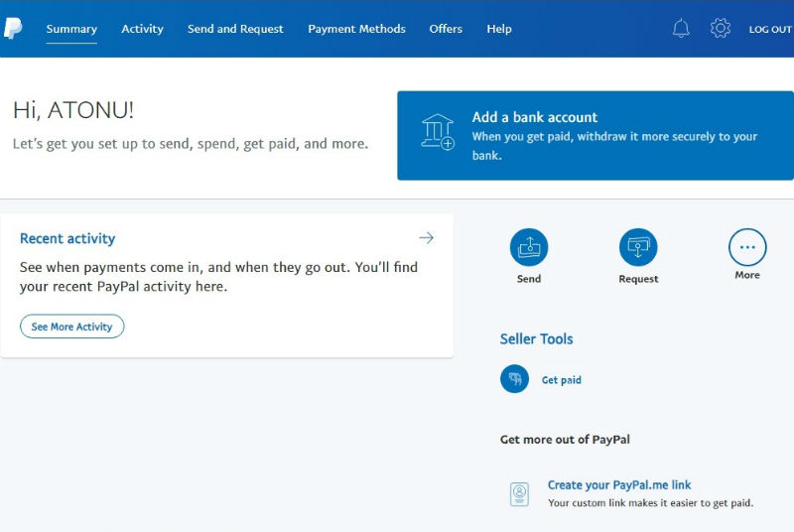Screen dimensions: 794x532
Task: Open Create your PayPal.me link
Action: pyautogui.click(x=619, y=485)
